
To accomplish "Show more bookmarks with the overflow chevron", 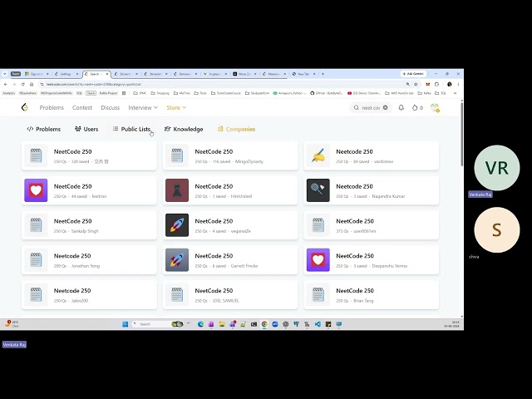I will tap(455, 93).
